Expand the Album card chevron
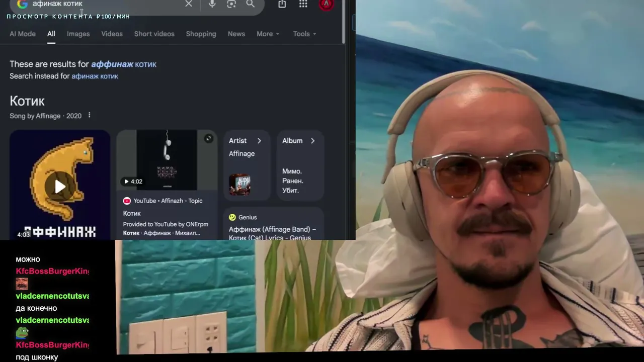644x362 pixels. (x=312, y=141)
